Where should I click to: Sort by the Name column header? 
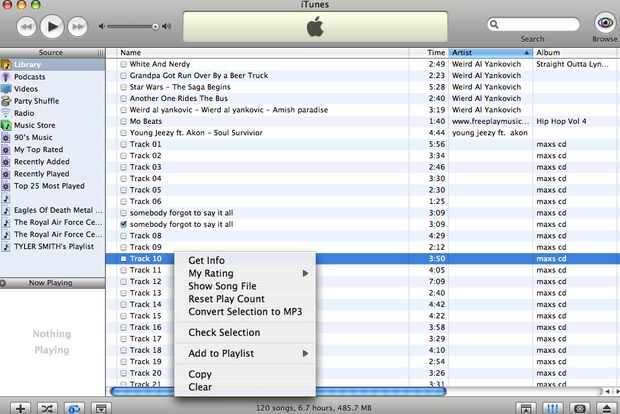click(x=263, y=53)
